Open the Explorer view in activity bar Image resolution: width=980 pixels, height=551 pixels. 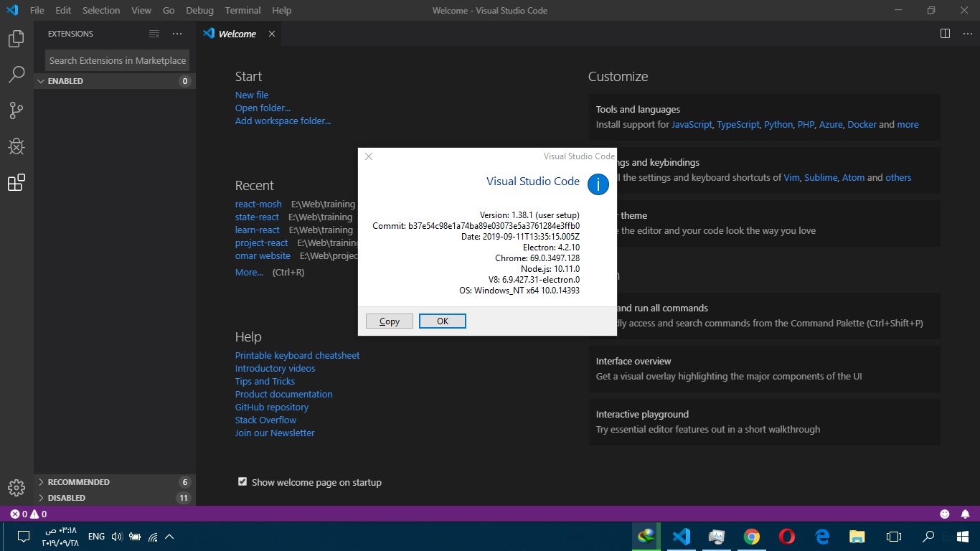coord(17,39)
